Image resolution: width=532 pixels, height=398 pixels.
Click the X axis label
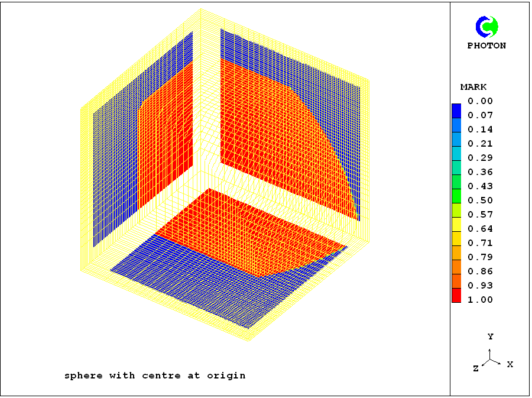(x=510, y=364)
